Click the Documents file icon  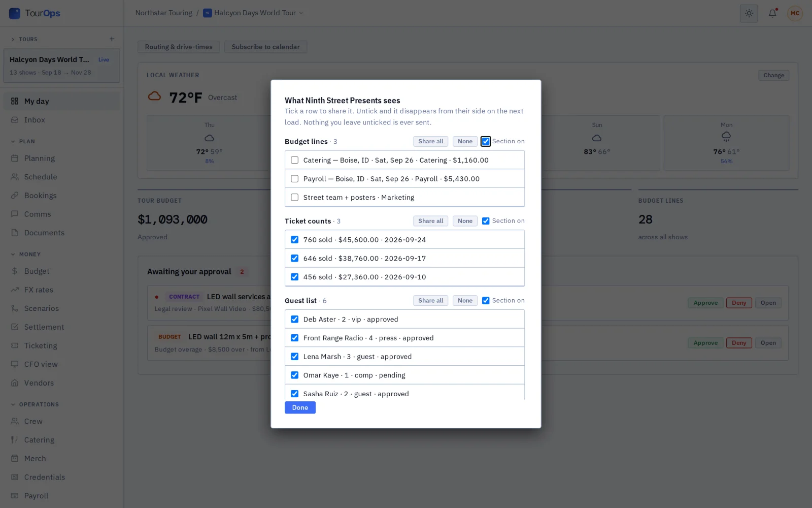[x=15, y=233]
